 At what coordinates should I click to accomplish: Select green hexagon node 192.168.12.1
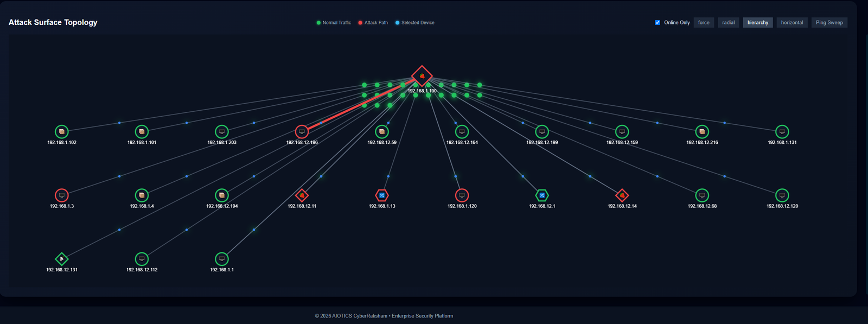pyautogui.click(x=542, y=195)
